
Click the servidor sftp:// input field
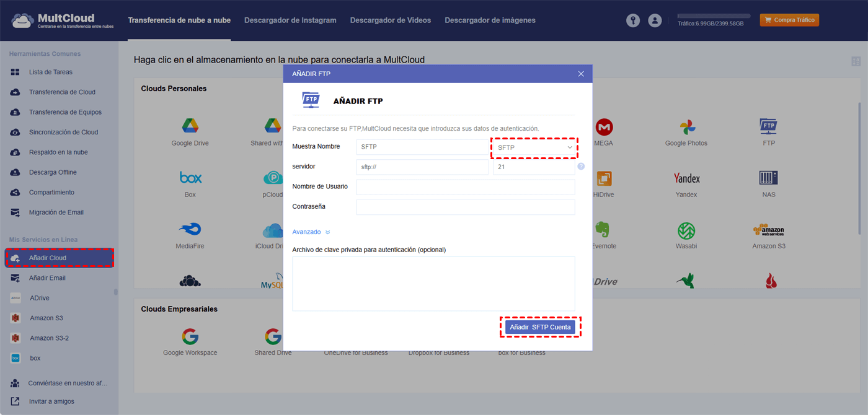coord(422,167)
